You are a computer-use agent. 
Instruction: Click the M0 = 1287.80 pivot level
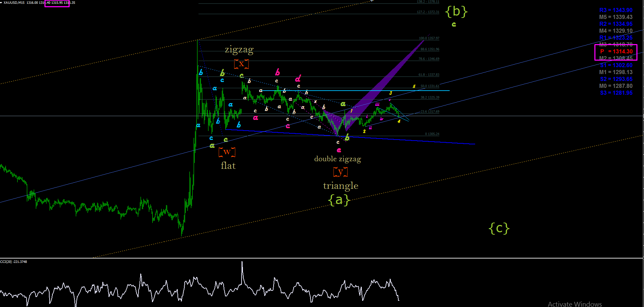[616, 86]
